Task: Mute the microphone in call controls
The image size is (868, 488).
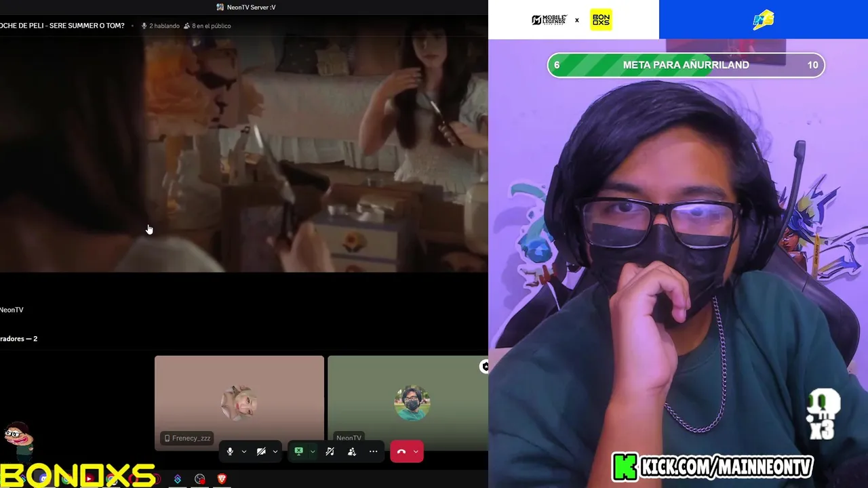Action: 230,451
